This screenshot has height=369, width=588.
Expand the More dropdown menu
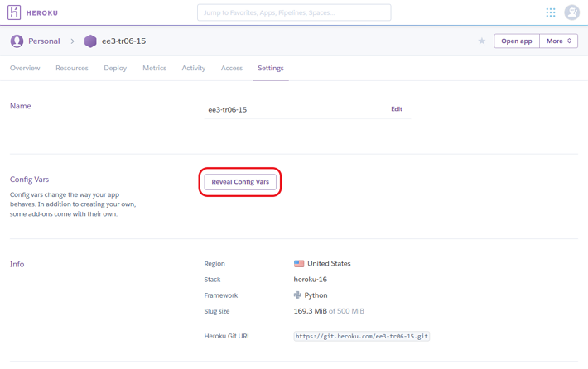tap(559, 41)
